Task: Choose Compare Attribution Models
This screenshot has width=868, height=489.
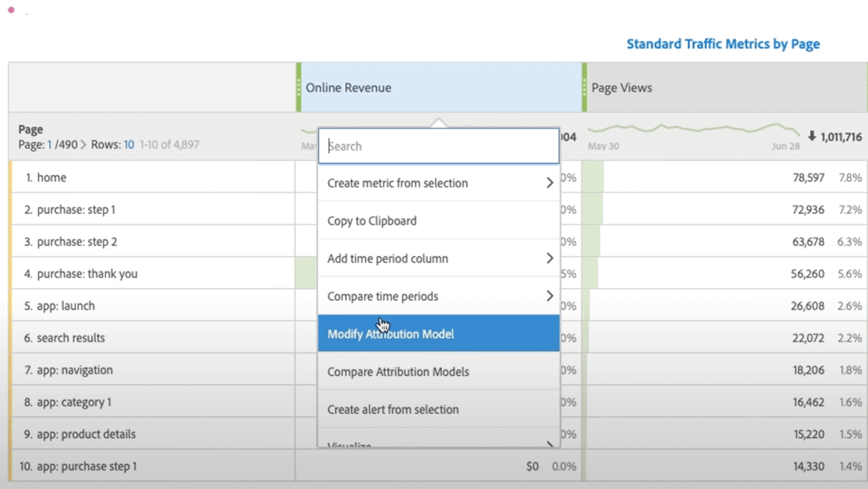Action: pos(398,371)
